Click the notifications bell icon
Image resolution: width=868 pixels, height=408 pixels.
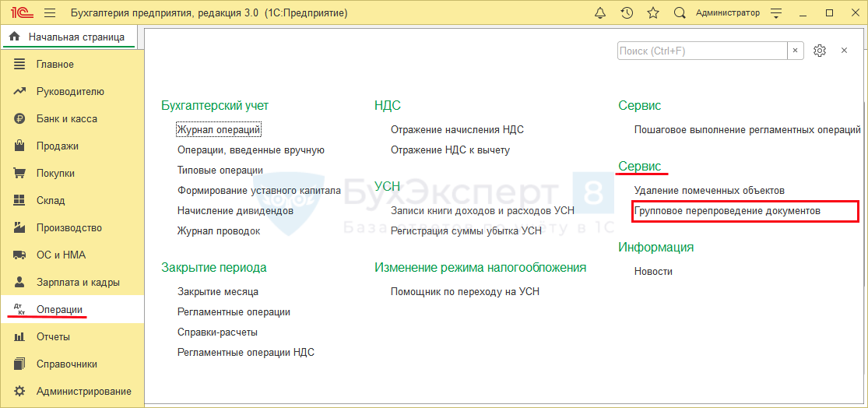tap(600, 13)
